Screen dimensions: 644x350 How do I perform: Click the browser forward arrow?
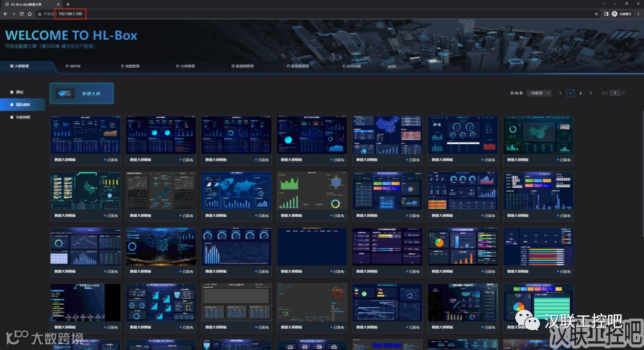coord(13,14)
